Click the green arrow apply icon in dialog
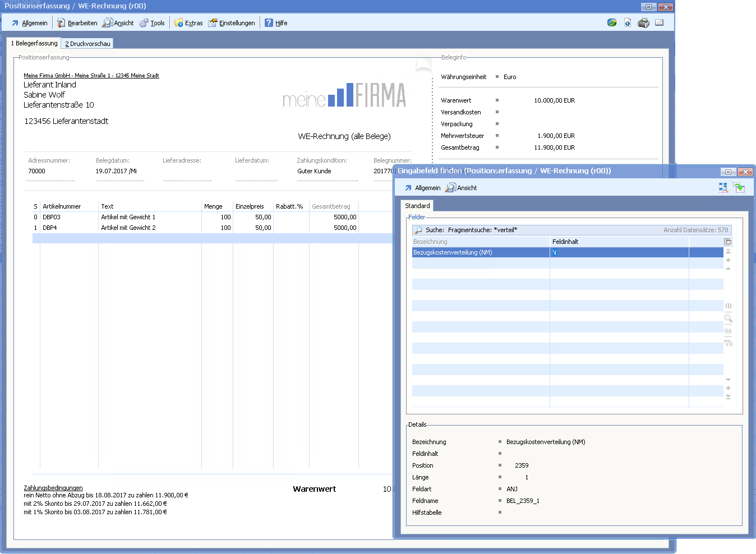Image resolution: width=756 pixels, height=554 pixels. 739,188
